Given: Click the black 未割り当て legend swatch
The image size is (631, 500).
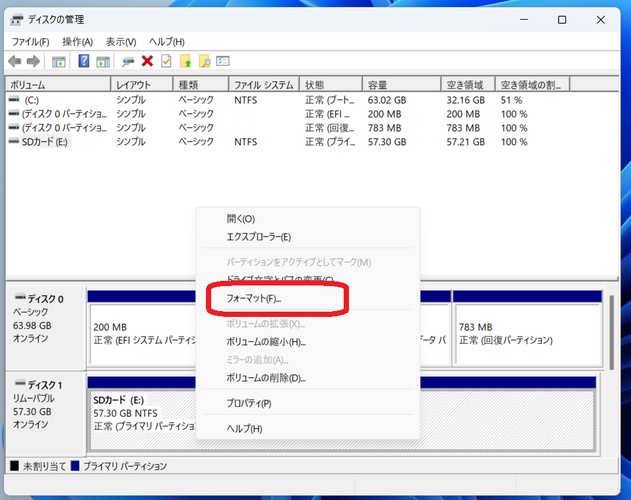Looking at the screenshot, I should point(14,466).
